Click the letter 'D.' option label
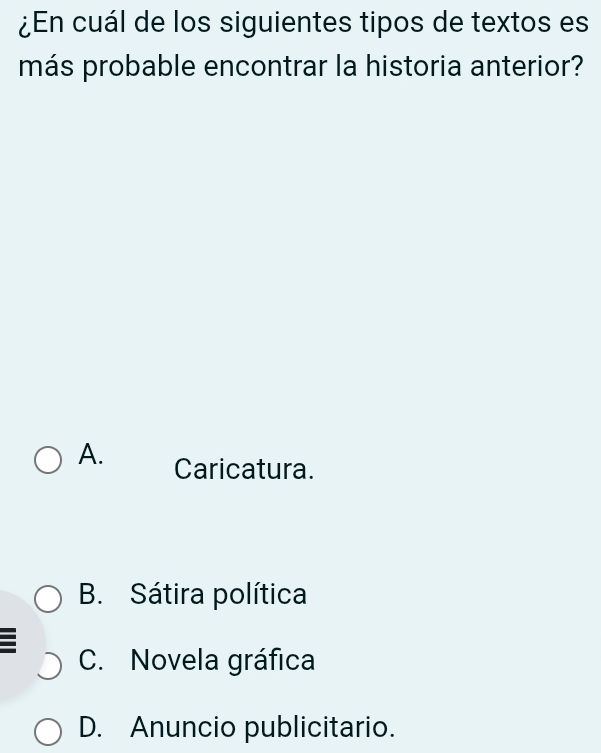601x753 pixels. coord(92,727)
